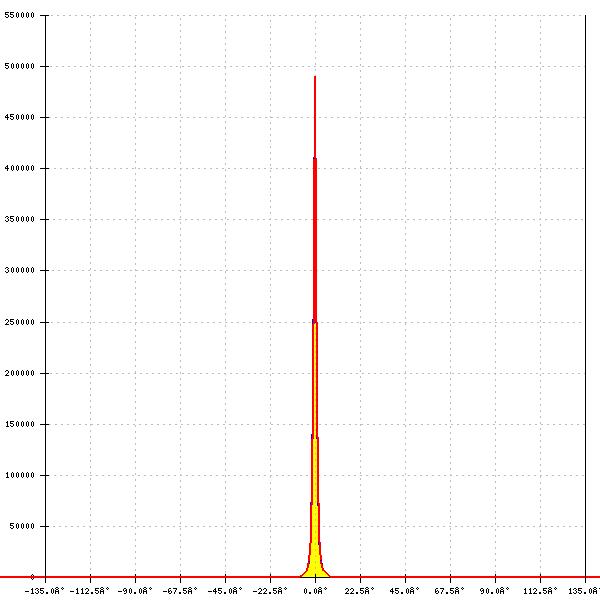Click the 350000 y-axis label
The height and width of the screenshot is (600, 600).
point(20,219)
